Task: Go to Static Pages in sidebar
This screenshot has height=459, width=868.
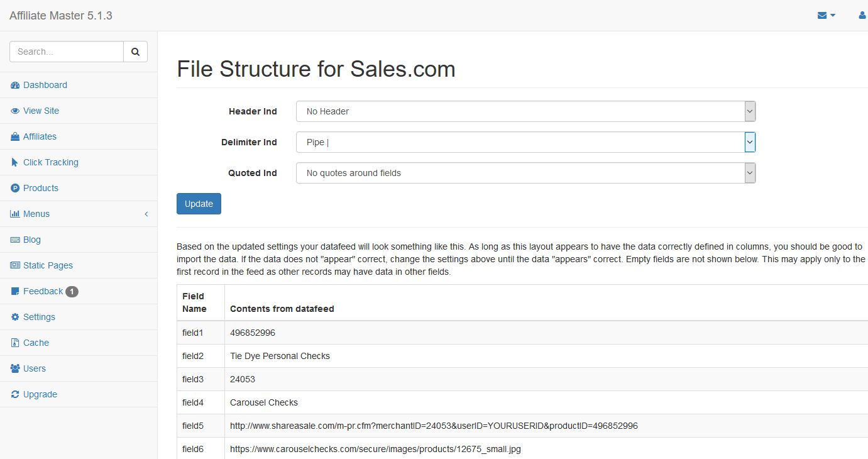Action: [x=48, y=265]
